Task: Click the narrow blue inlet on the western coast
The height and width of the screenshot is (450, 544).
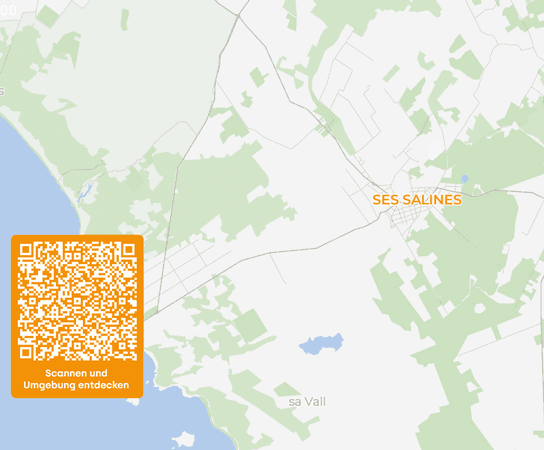Action: [84, 192]
